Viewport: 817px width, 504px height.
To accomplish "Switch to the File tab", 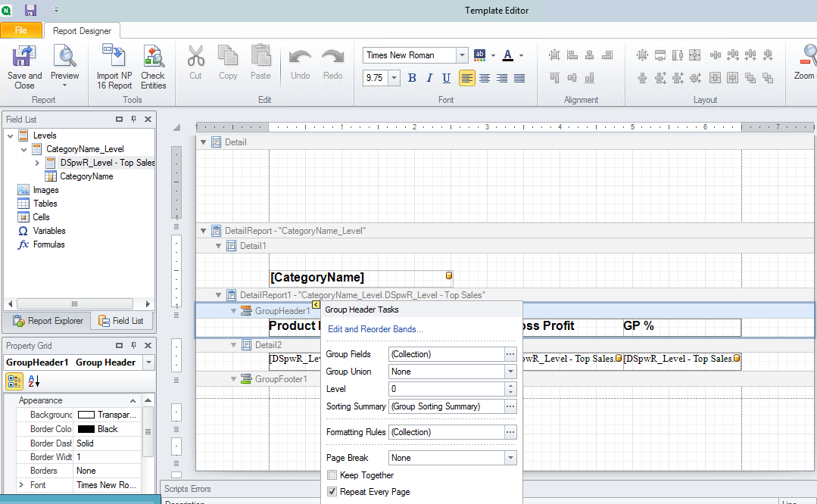I will coord(23,31).
